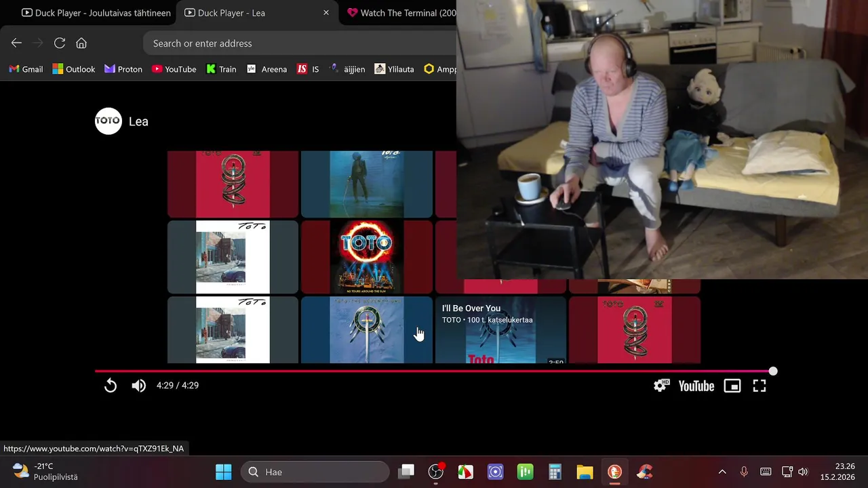Open Task View from taskbar
Viewport: 868px width, 488px height.
(406, 472)
